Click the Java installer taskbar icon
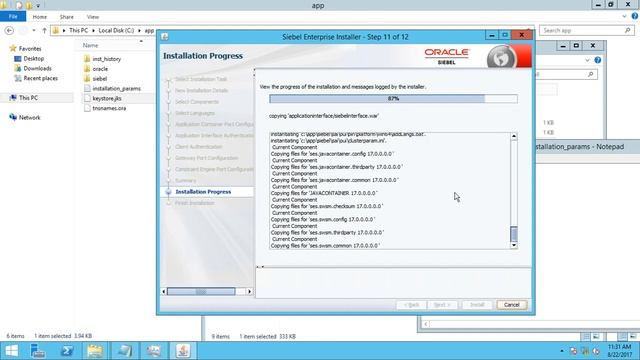 click(x=183, y=351)
